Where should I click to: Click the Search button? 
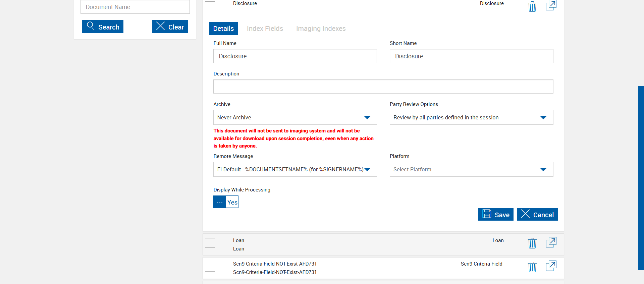[103, 27]
